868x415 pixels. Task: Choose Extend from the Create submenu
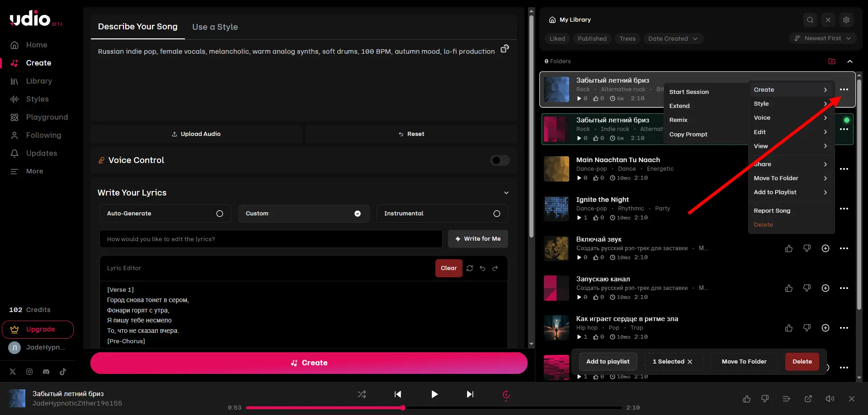(679, 106)
